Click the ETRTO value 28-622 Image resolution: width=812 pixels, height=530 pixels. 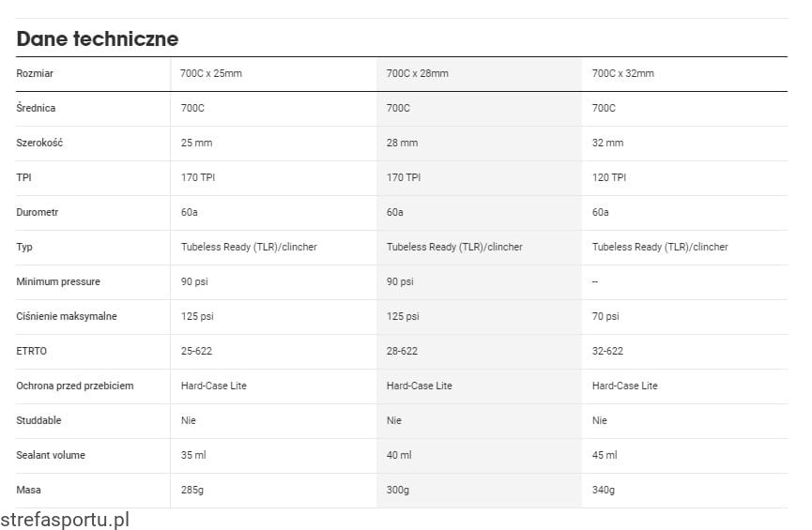[x=402, y=351]
